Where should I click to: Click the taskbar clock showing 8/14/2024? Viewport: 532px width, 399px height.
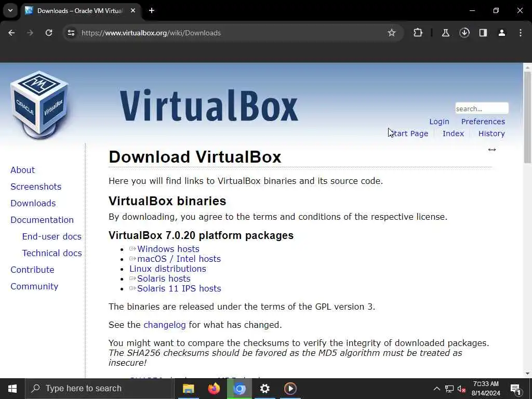point(486,389)
